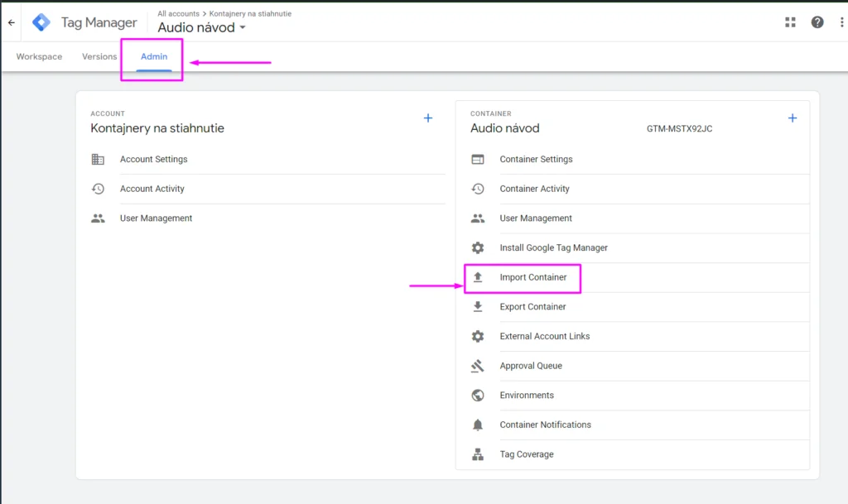848x504 pixels.
Task: Open the three-dot more options menu
Action: tap(841, 22)
